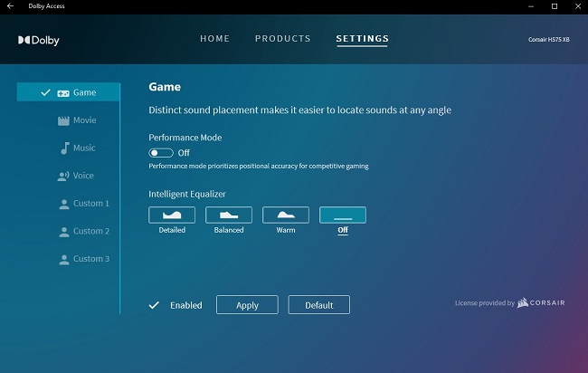The height and width of the screenshot is (373, 588).
Task: Switch to the SETTINGS tab
Action: point(362,39)
